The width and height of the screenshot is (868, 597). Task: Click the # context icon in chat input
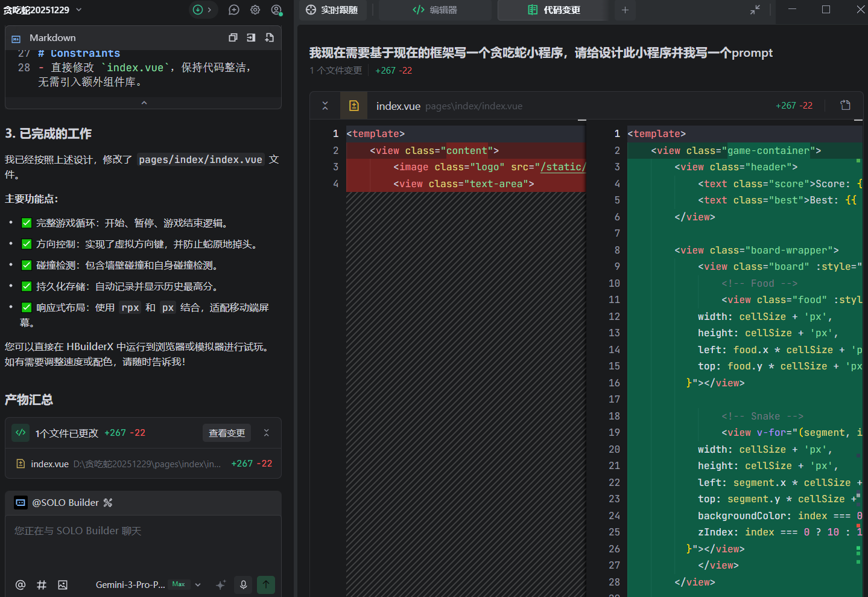tap(42, 584)
